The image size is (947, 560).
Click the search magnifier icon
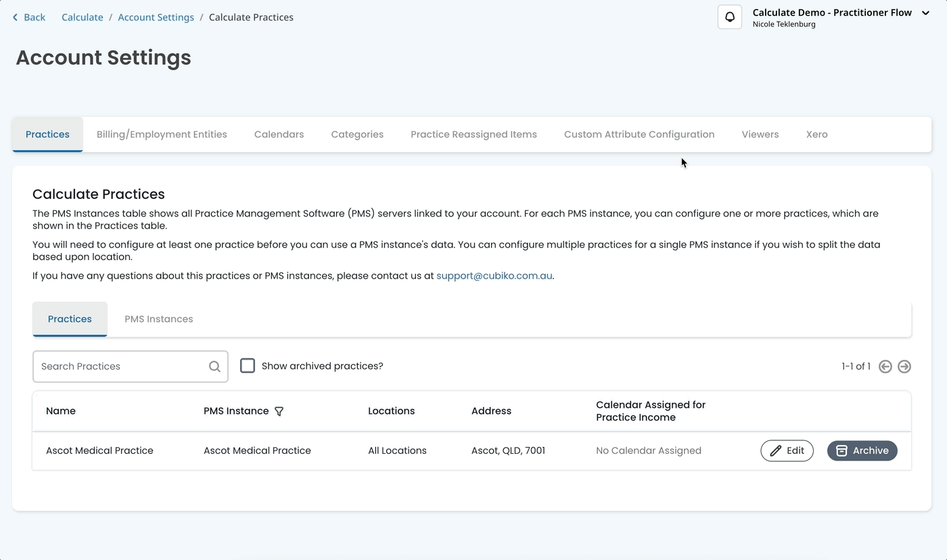tap(214, 367)
